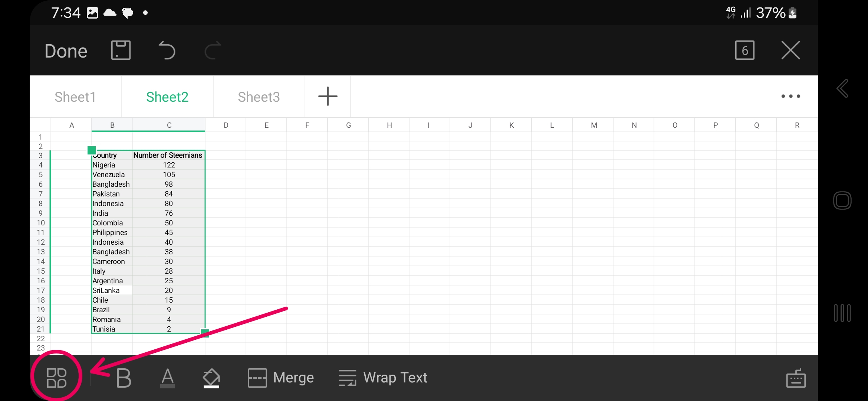This screenshot has width=868, height=401.
Task: Select the fill color bucket icon
Action: (211, 378)
